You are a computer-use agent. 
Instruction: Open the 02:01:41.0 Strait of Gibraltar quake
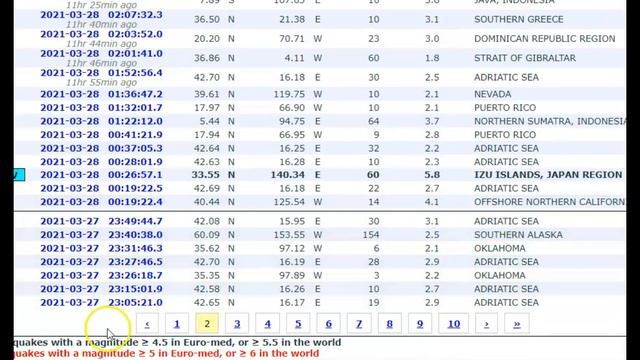click(101, 53)
